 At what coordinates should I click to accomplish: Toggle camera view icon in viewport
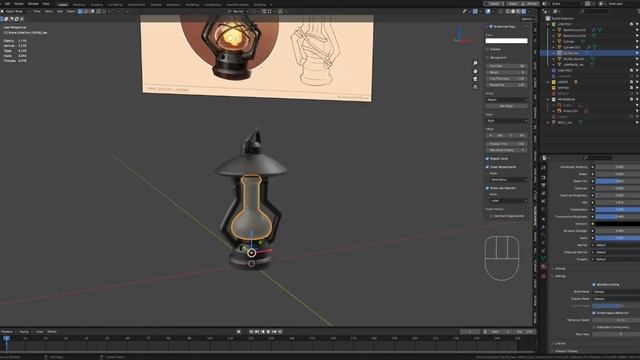point(475,79)
